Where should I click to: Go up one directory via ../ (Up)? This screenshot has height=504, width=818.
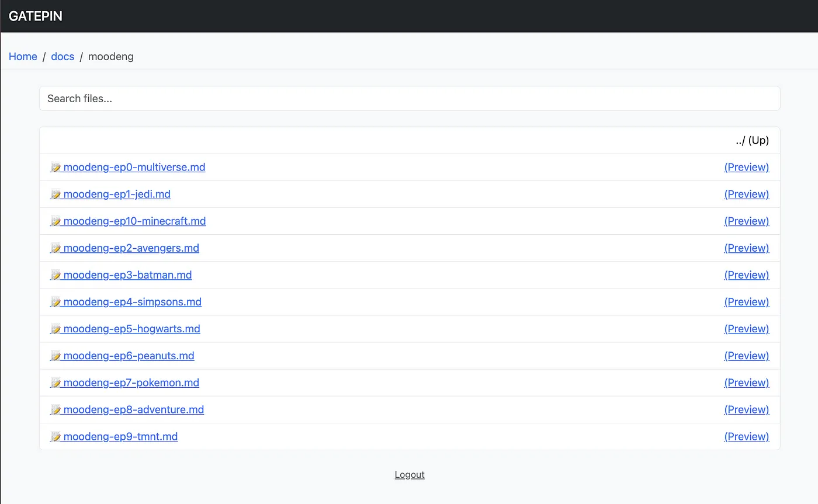753,140
